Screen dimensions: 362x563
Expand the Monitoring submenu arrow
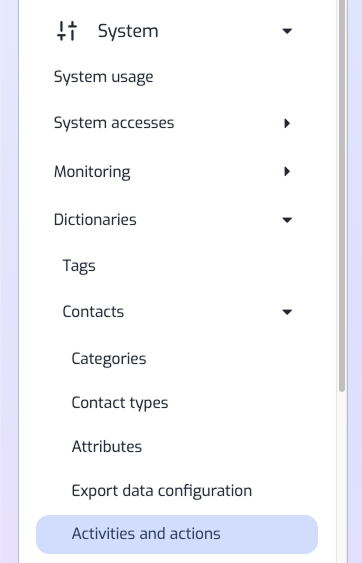point(287,172)
